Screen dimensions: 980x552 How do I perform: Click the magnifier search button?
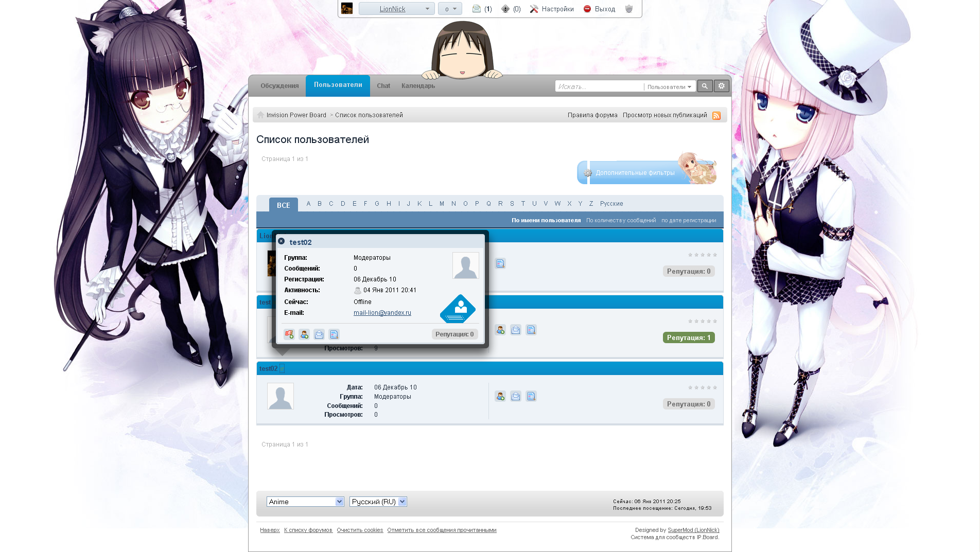click(705, 86)
